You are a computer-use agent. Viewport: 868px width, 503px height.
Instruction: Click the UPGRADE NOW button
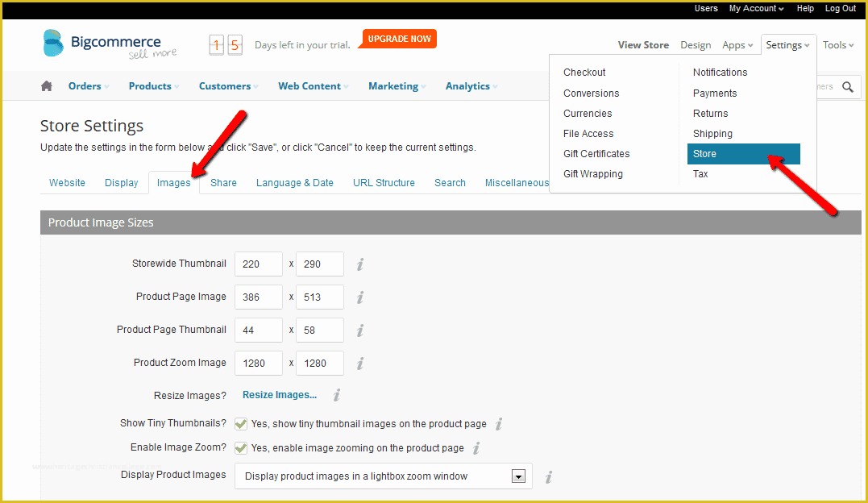point(399,39)
